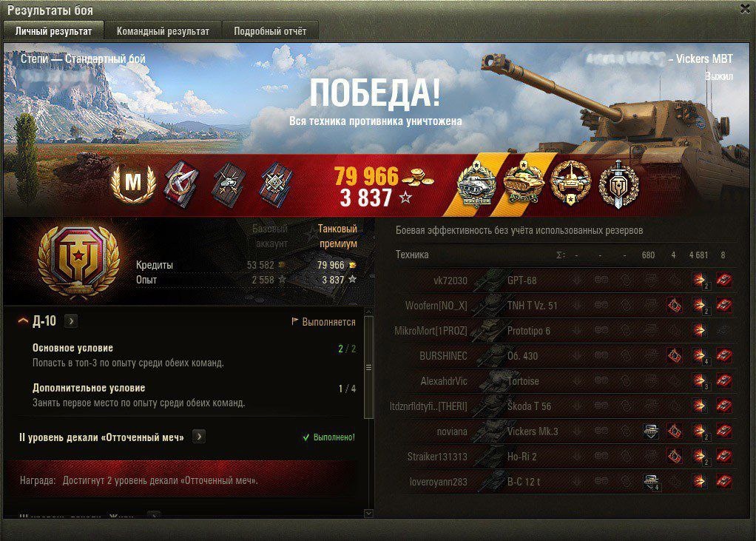Click the Mastery badge M icon
756x541 pixels.
click(x=133, y=183)
